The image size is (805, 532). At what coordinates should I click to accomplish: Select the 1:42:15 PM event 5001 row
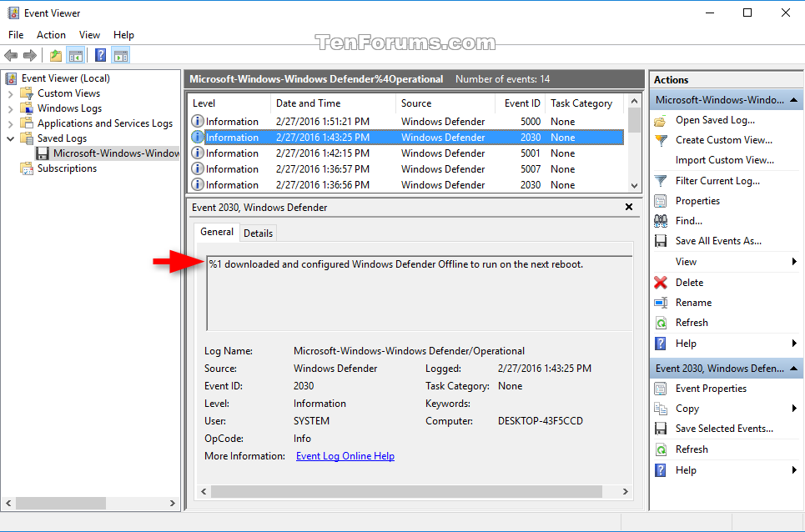coord(405,153)
